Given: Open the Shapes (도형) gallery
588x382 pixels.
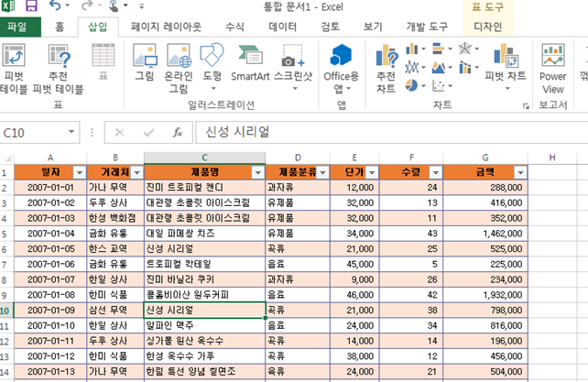Looking at the screenshot, I should [x=212, y=67].
